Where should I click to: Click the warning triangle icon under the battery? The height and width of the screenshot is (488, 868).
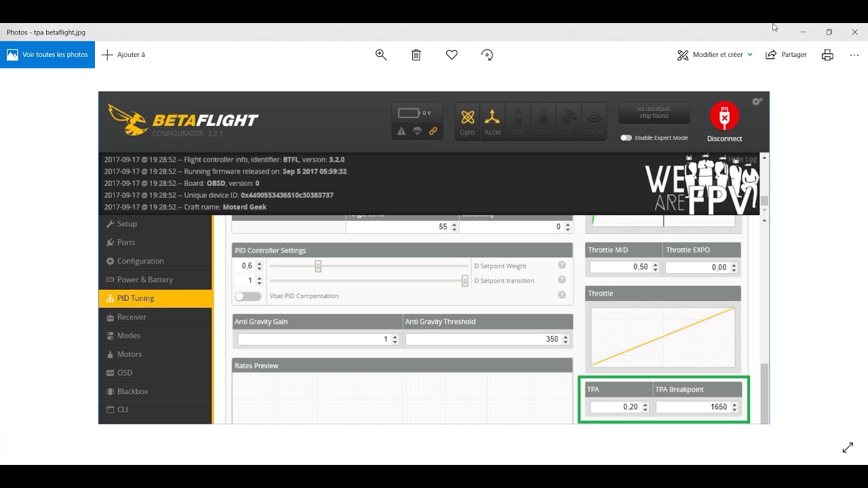[x=401, y=131]
